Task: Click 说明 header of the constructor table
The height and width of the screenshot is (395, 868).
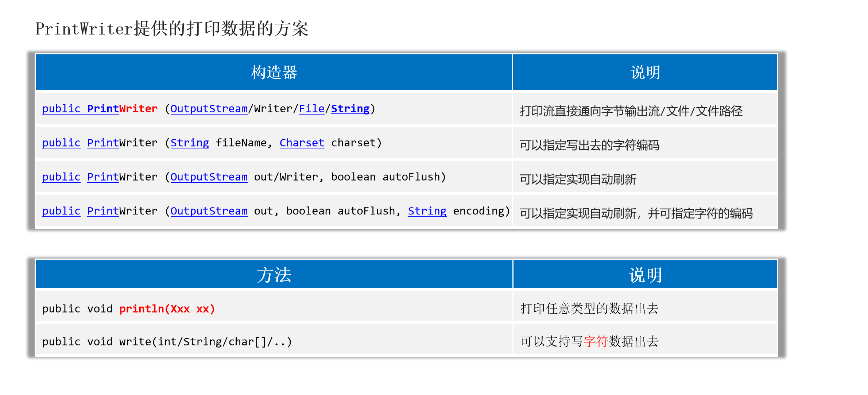Action: click(x=645, y=72)
